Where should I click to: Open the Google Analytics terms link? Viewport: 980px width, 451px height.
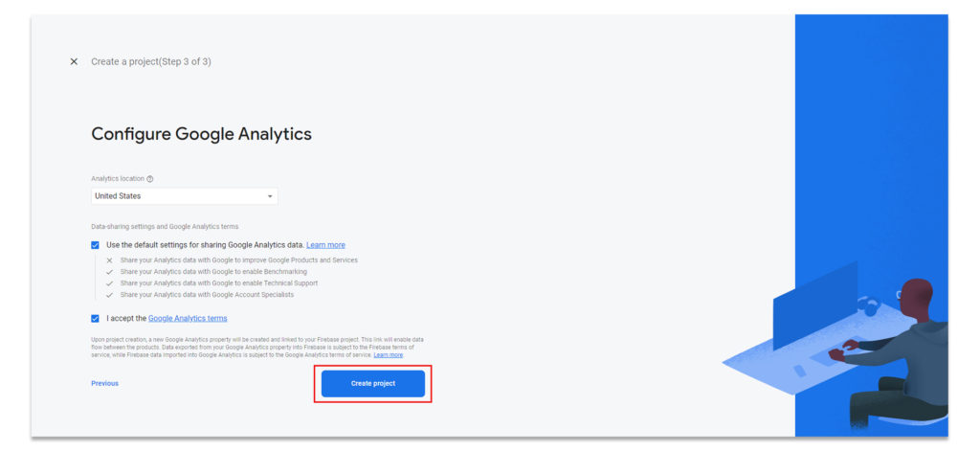tap(188, 319)
